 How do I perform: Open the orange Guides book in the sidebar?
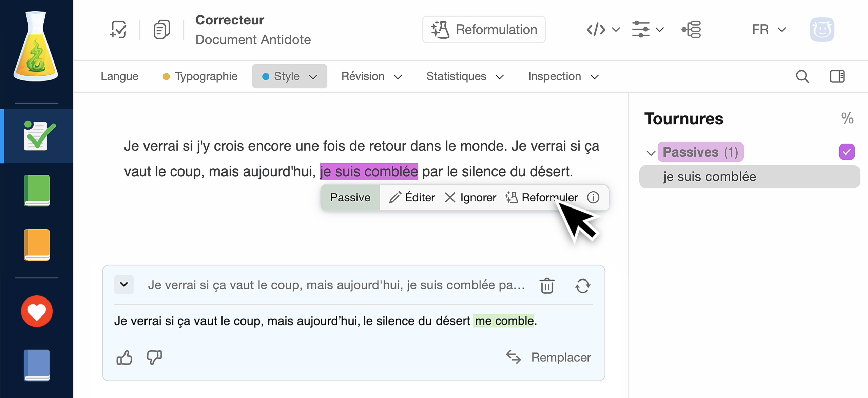(x=36, y=245)
